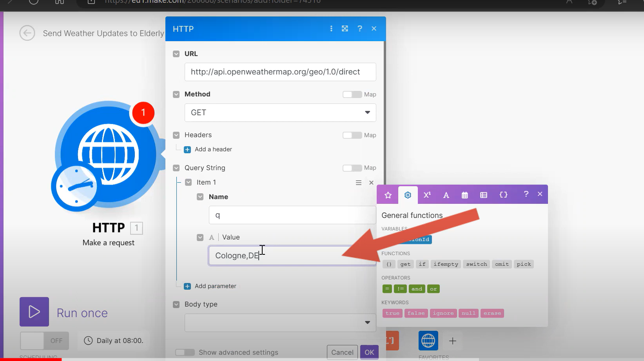Turn on the scheduling OFF switch

pos(44,341)
